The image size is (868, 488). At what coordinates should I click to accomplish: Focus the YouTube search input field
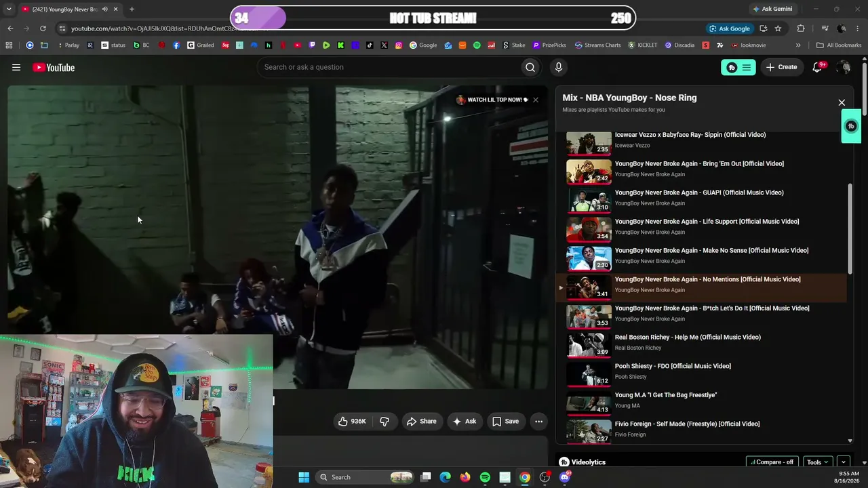[x=389, y=67]
